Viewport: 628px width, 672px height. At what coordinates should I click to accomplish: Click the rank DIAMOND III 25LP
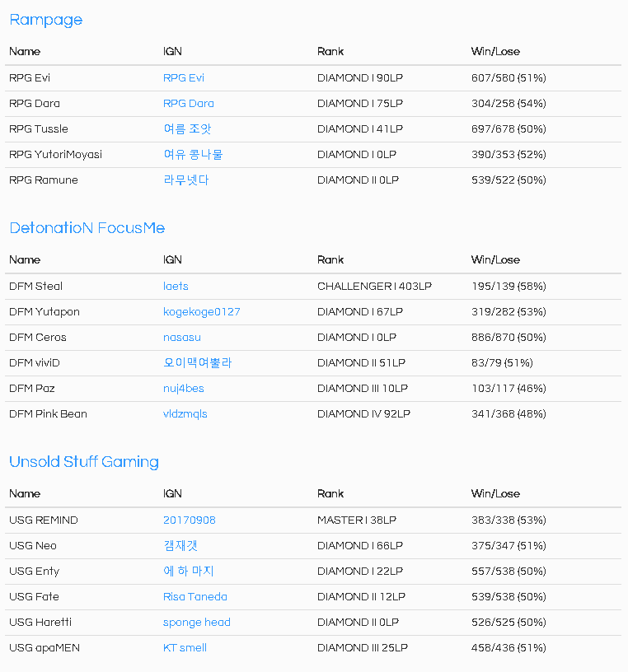[363, 648]
